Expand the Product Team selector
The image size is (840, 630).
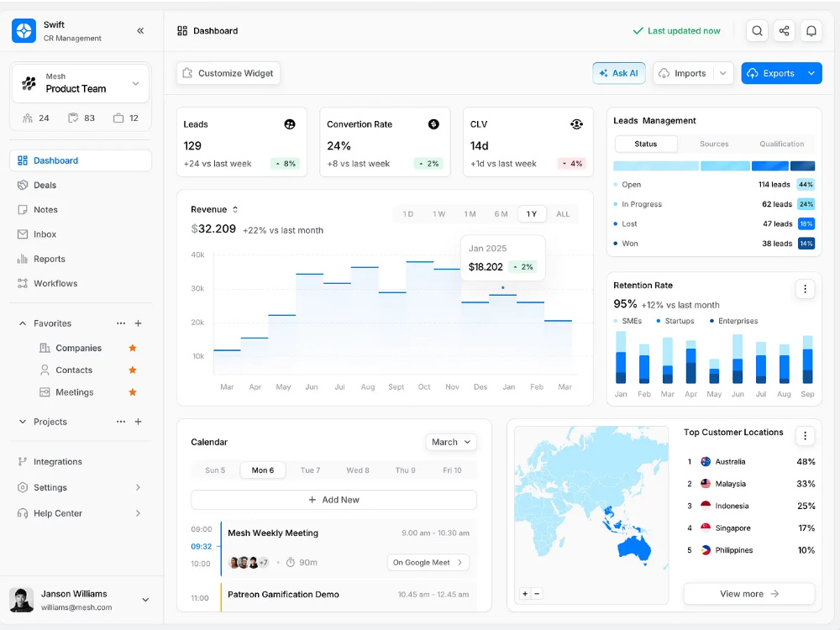point(135,83)
